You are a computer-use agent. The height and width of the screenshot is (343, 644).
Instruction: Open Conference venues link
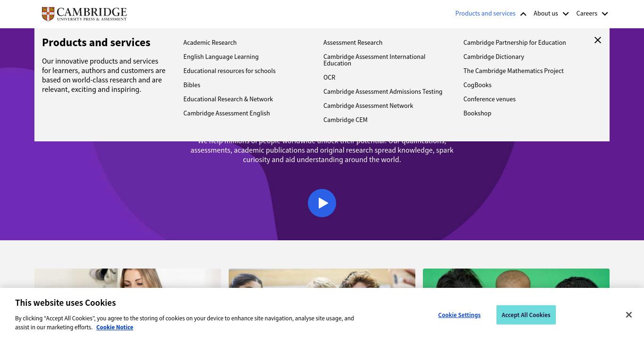tap(489, 99)
